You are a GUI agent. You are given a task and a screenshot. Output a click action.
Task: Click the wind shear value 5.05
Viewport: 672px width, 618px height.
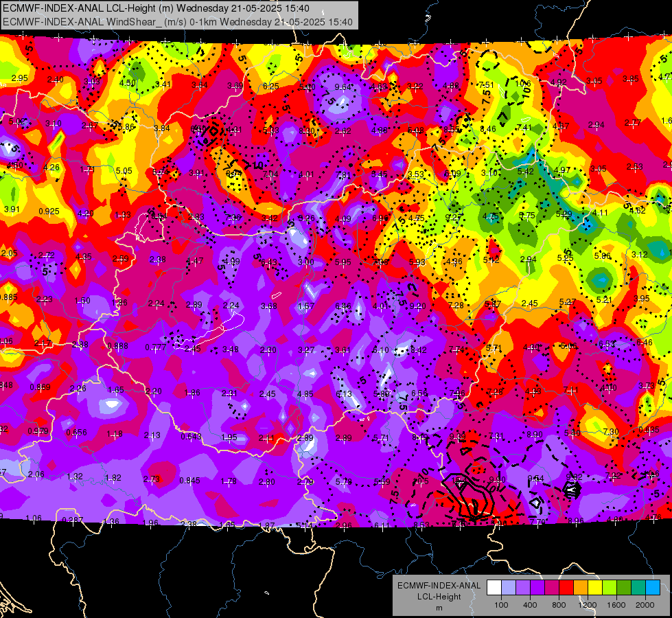124,171
